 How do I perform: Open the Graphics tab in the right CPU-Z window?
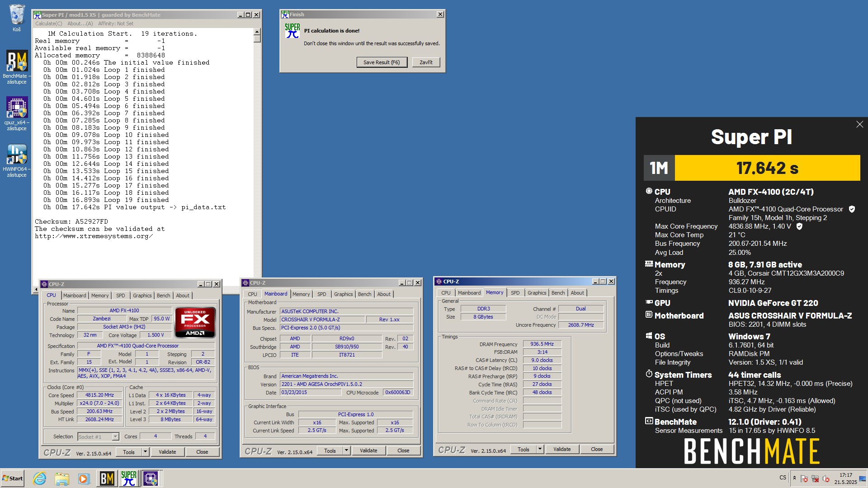pos(537,293)
